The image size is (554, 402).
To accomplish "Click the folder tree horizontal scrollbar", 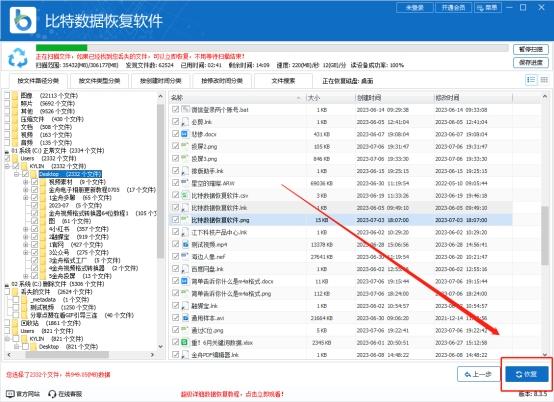I will (x=67, y=355).
